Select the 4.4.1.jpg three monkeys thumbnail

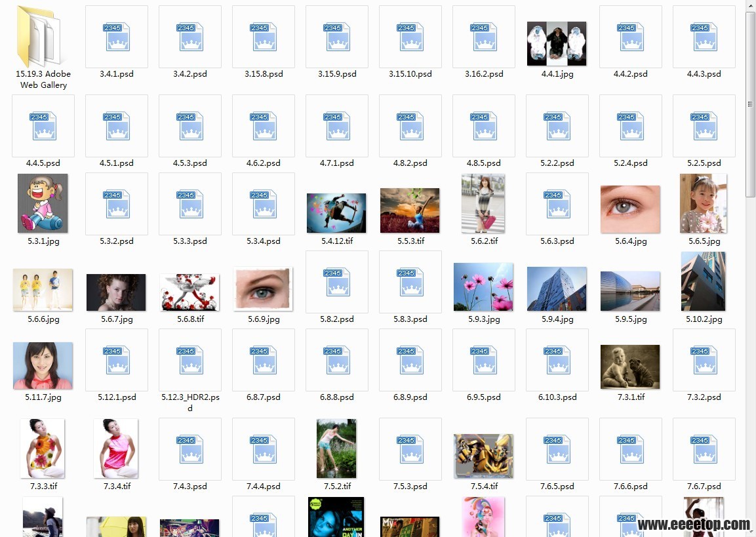coord(557,43)
